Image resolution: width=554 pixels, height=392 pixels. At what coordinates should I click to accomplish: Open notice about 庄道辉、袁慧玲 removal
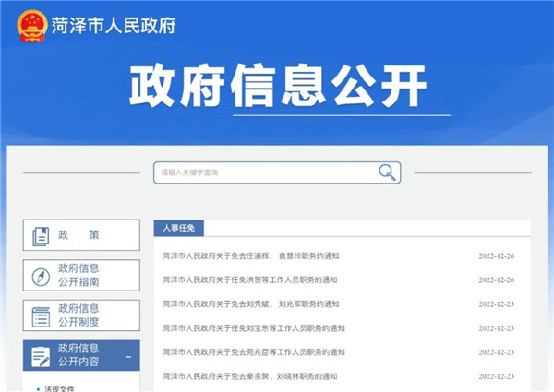pyautogui.click(x=251, y=255)
